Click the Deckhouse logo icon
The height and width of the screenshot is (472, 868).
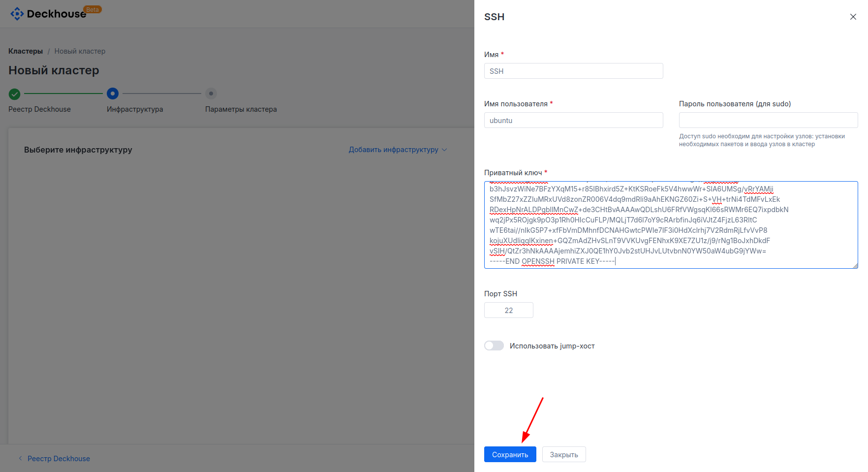coord(17,13)
